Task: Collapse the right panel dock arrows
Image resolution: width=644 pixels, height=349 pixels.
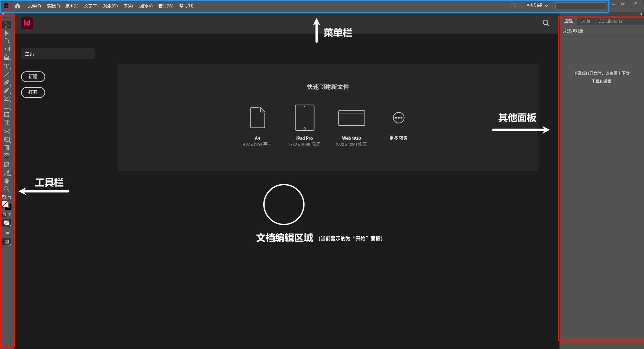Action: pyautogui.click(x=641, y=14)
